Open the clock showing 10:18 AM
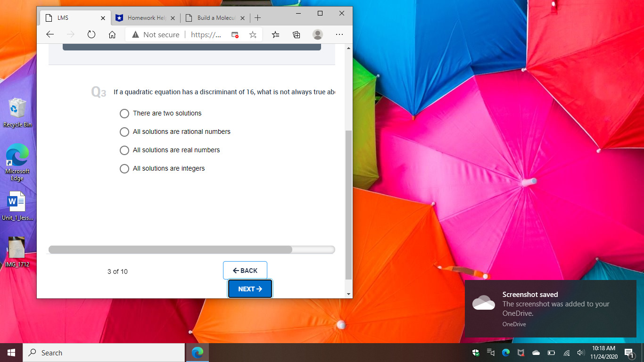The width and height of the screenshot is (644, 362). click(x=603, y=353)
